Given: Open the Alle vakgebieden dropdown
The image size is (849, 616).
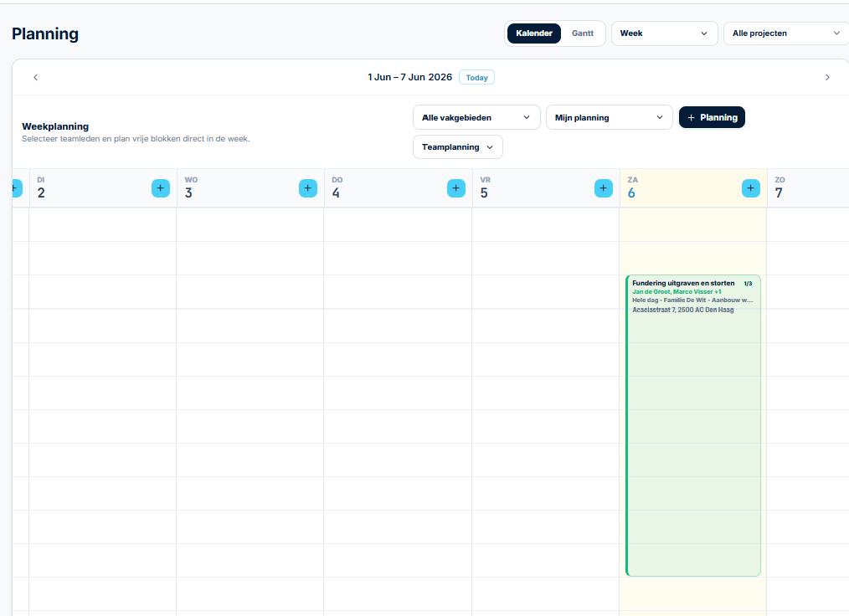Looking at the screenshot, I should coord(476,117).
